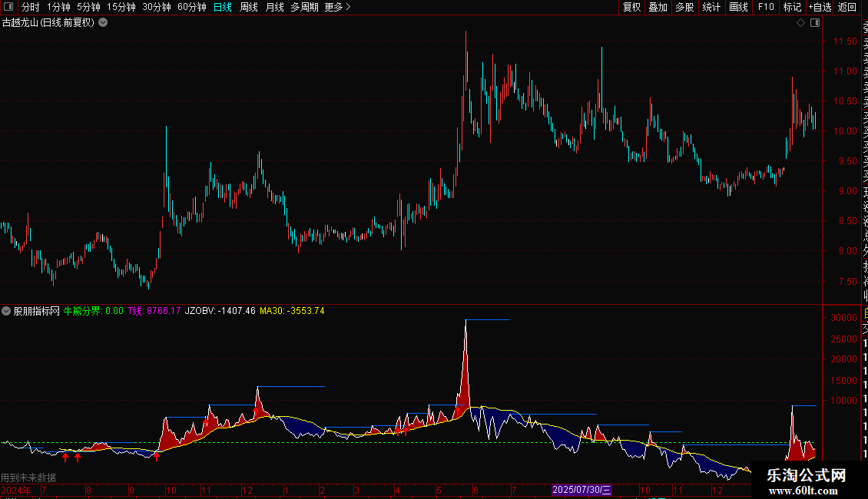The image size is (868, 499).
Task: Expand indicator menu beside 股朋指标网
Action: point(6,311)
